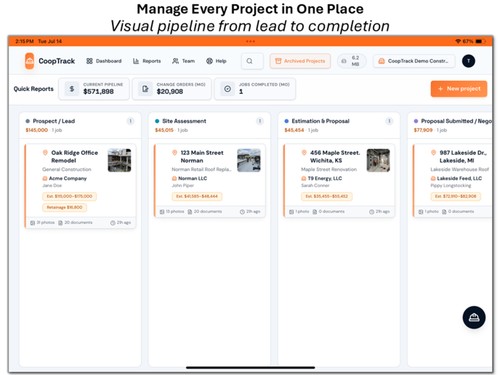Open Estimation & Proposal column options
Screen dimensions: 500x375
click(x=389, y=121)
